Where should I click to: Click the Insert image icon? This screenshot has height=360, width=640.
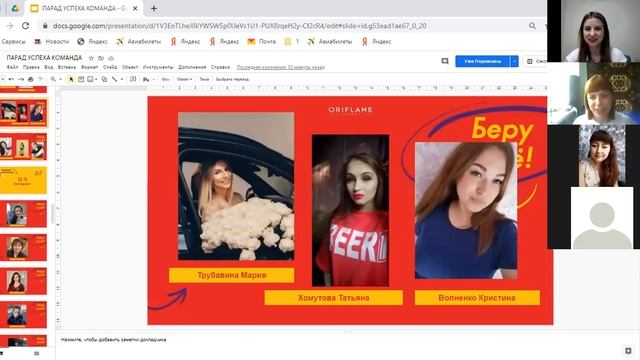tap(90, 79)
